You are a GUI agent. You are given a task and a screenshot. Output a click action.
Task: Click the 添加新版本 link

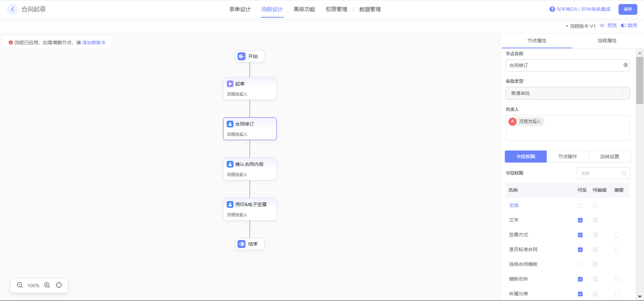tap(94, 43)
